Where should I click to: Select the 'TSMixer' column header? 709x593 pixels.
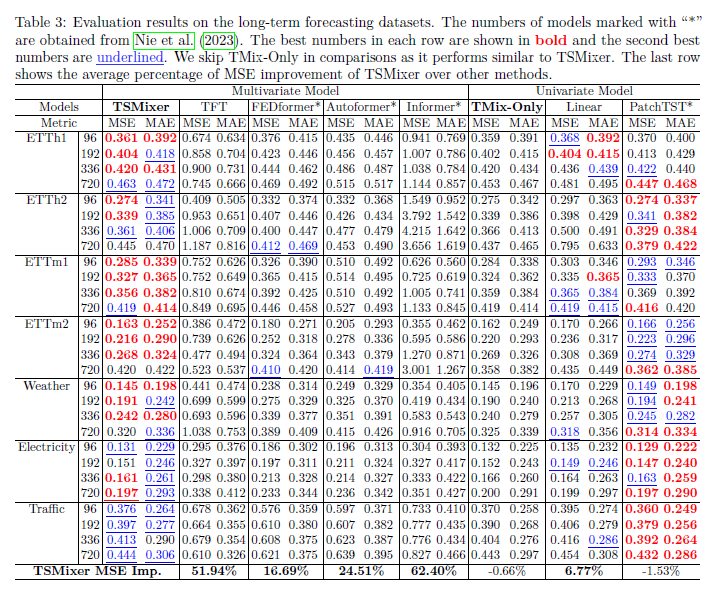pyautogui.click(x=141, y=107)
